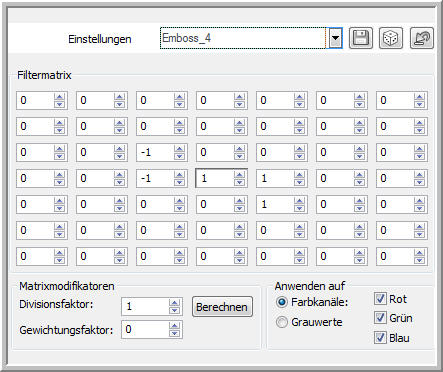Open the Einstellungen preset dropdown arrow

point(335,38)
